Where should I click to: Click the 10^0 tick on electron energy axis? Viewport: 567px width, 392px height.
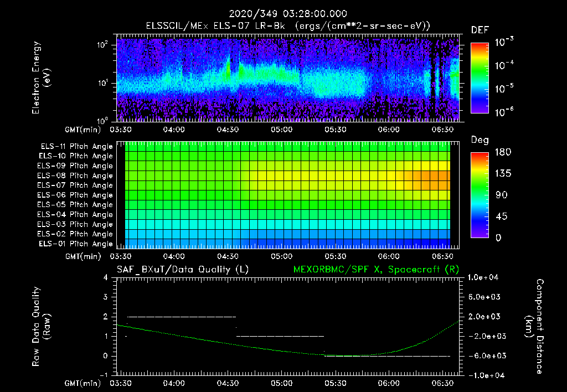[102, 120]
